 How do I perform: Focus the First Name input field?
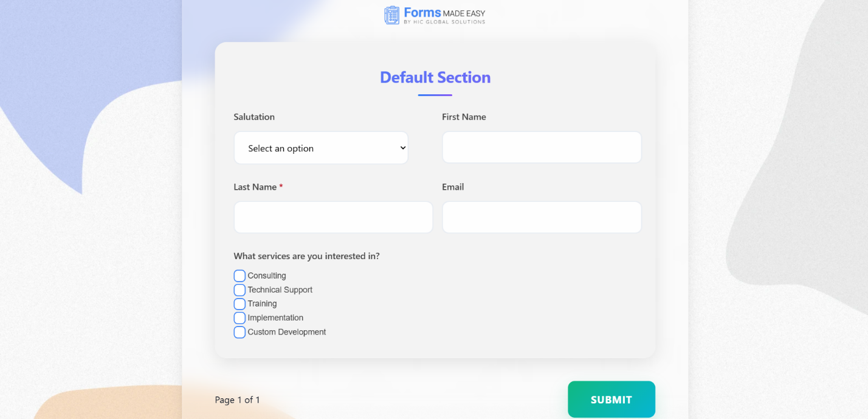[542, 148]
